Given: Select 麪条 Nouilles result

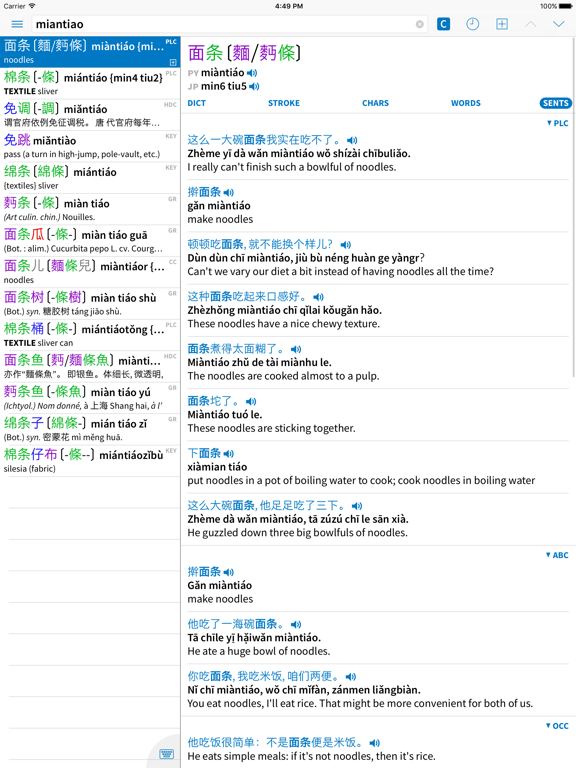Looking at the screenshot, I should [x=90, y=209].
